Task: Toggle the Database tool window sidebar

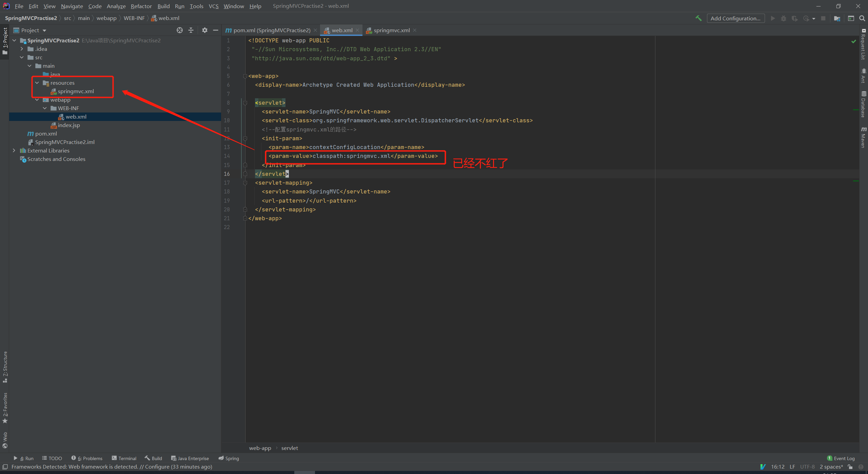Action: [x=863, y=104]
